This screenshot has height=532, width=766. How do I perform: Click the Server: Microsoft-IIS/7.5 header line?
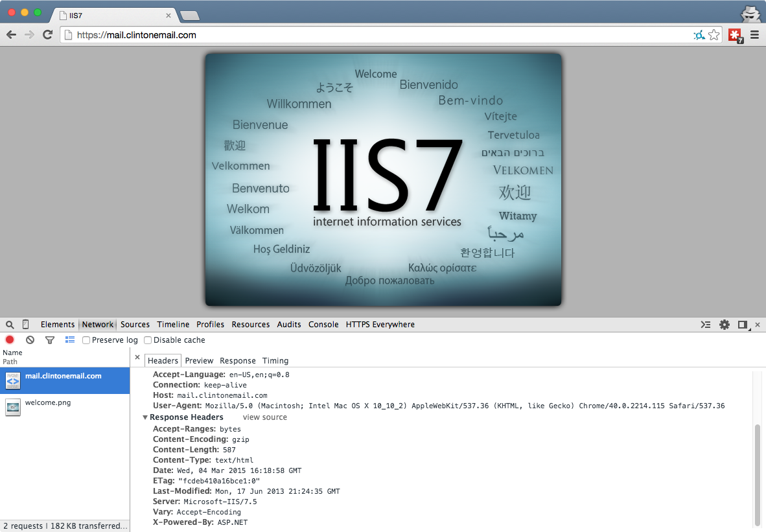tap(205, 502)
